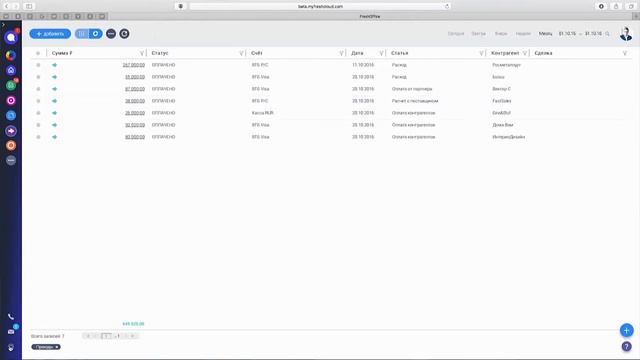Select the ИнтерьерДизайн row marker
This screenshot has height=360, width=640.
[38, 137]
